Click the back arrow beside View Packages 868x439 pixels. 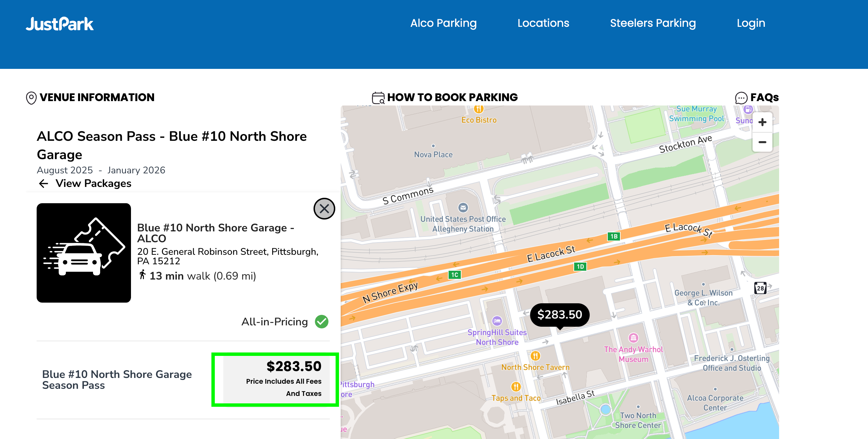click(x=43, y=184)
